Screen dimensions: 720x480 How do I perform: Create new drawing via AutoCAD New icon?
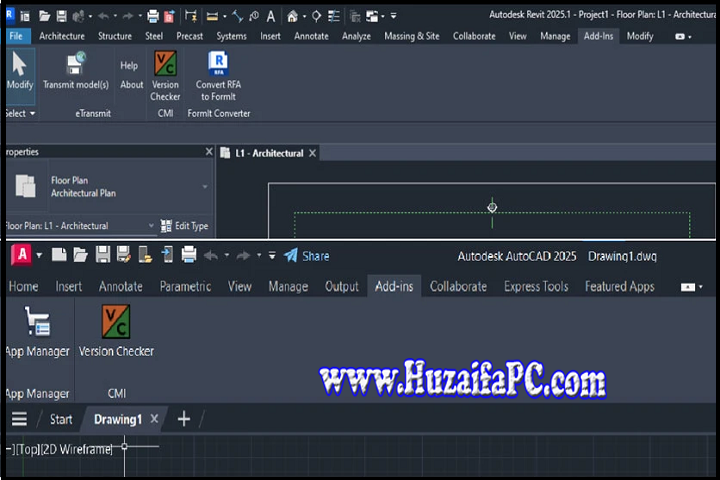click(59, 254)
